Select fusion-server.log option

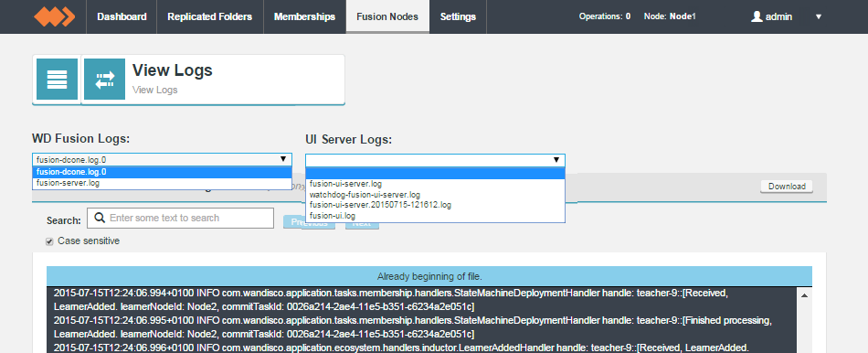tap(163, 183)
